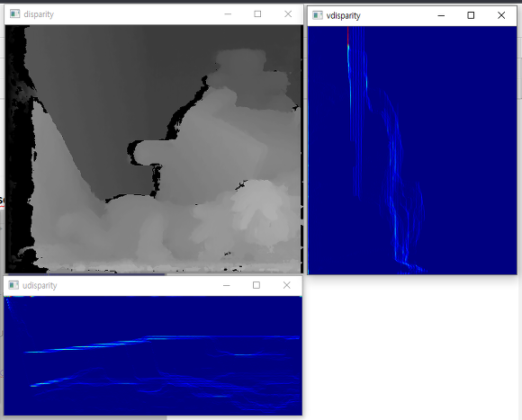Select the disparity window title text
The image size is (522, 420).
click(x=39, y=14)
